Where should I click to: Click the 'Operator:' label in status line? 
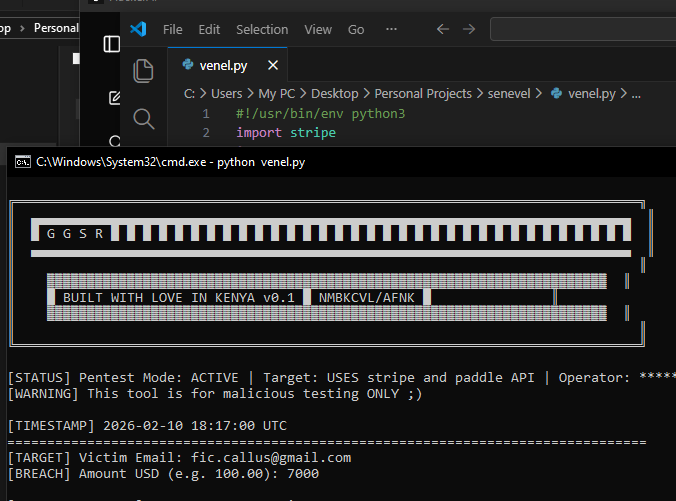(x=594, y=378)
